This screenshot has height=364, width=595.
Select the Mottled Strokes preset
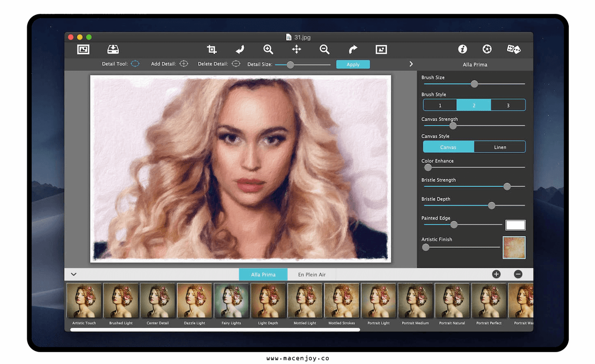tap(342, 300)
